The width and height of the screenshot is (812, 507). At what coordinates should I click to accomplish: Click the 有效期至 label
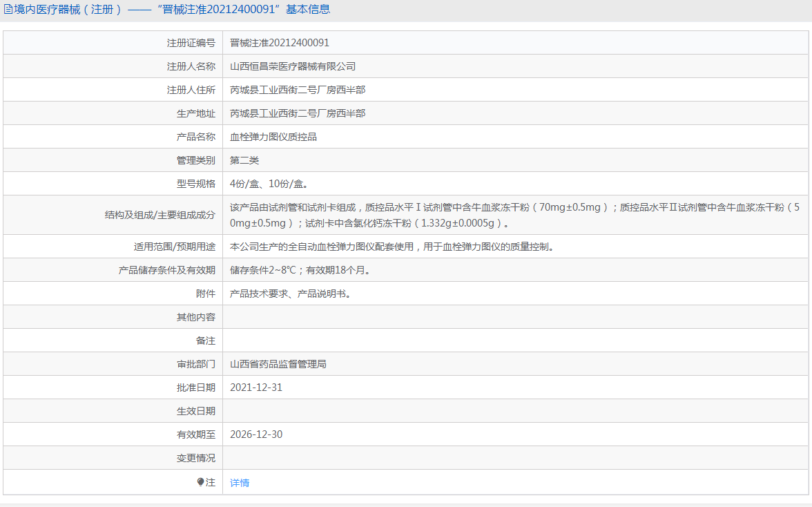196,434
